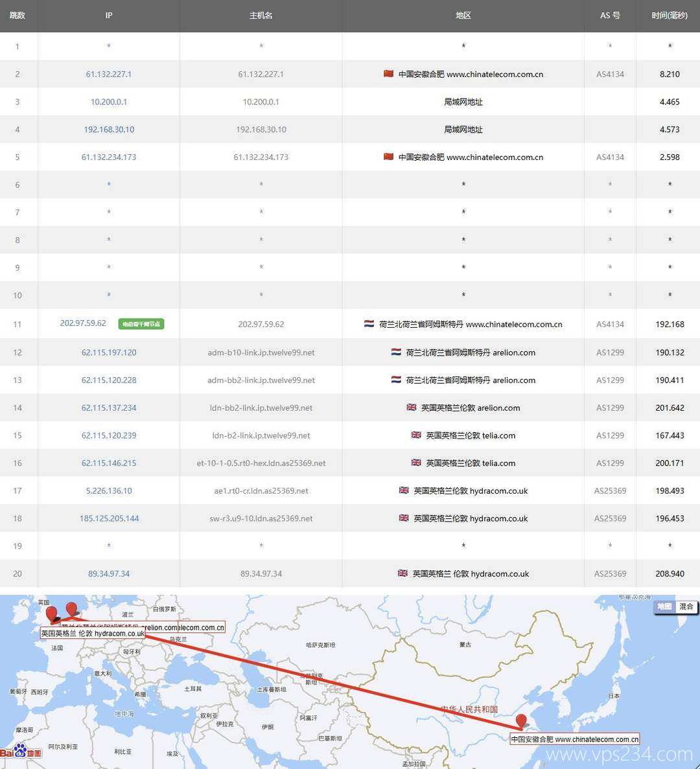The height and width of the screenshot is (769, 700).
Task: Click the UK flag in hop 18 row
Action: pos(404,518)
